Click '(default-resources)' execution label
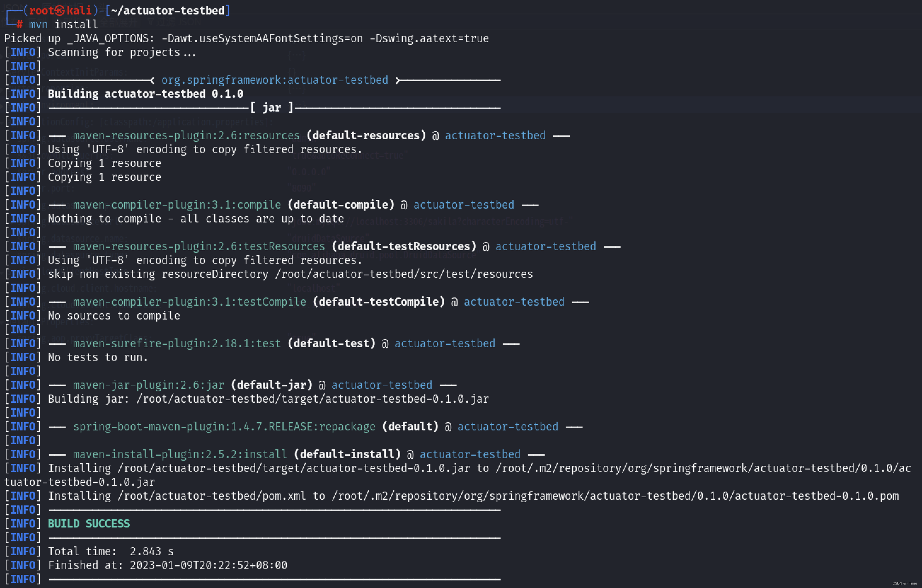 366,135
